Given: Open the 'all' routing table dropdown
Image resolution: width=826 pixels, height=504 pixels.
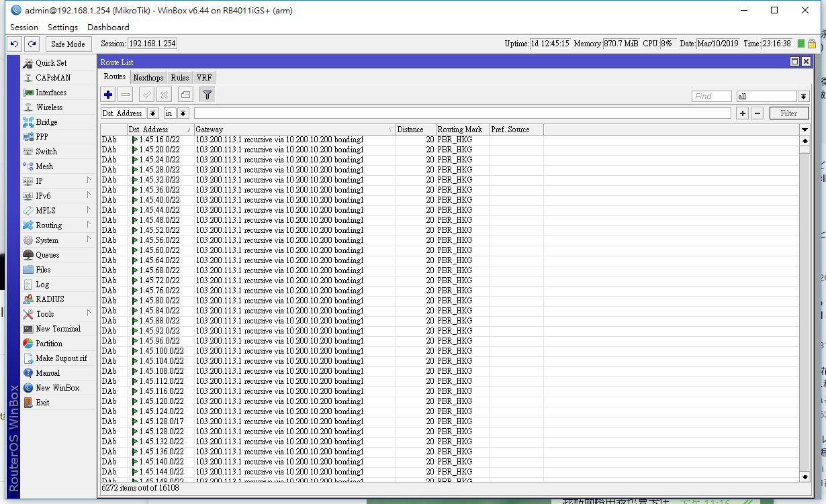Looking at the screenshot, I should pyautogui.click(x=803, y=97).
